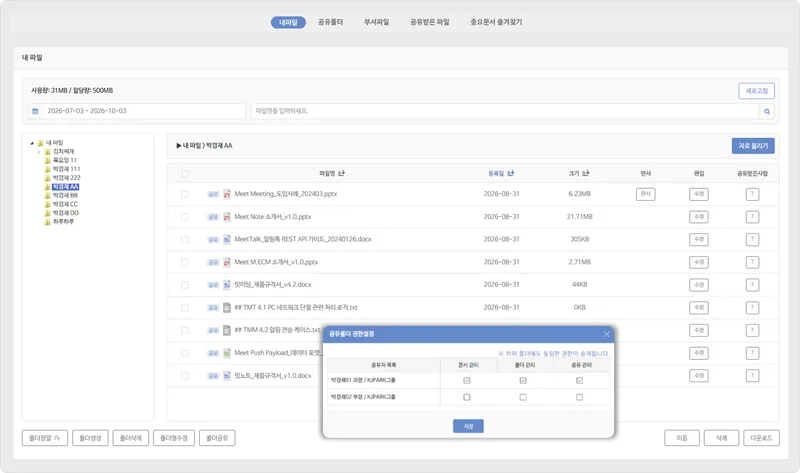This screenshot has width=800, height=473.
Task: Select the 박경재 111 folder
Action: point(66,169)
